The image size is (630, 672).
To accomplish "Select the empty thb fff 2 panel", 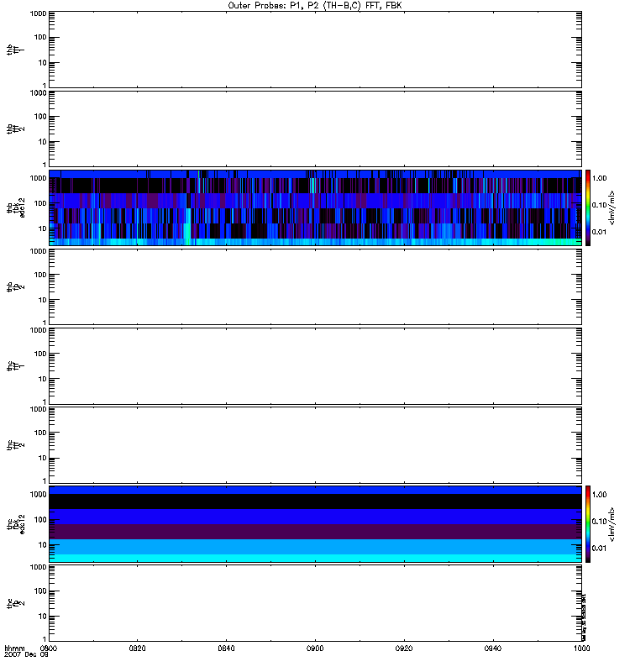I will coord(315,128).
